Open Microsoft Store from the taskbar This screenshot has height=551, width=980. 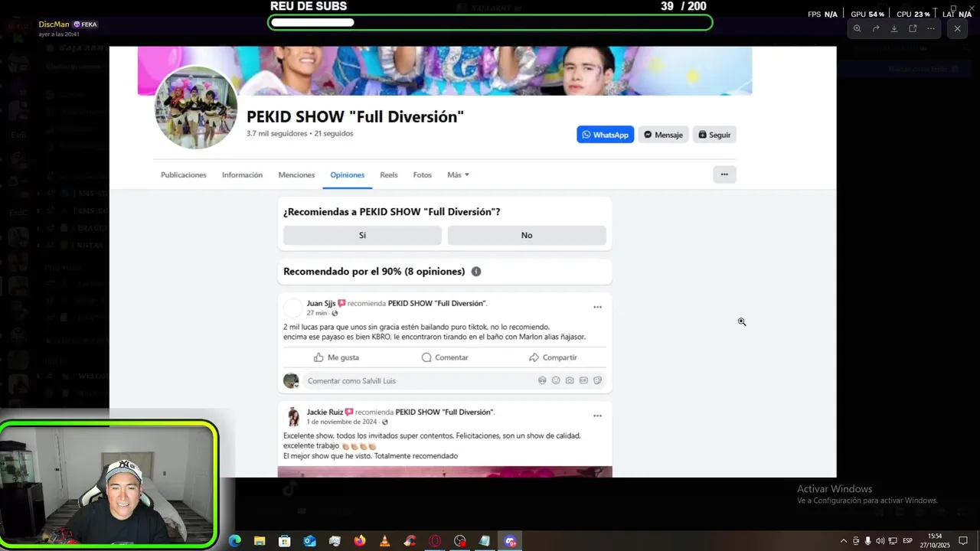(x=285, y=541)
